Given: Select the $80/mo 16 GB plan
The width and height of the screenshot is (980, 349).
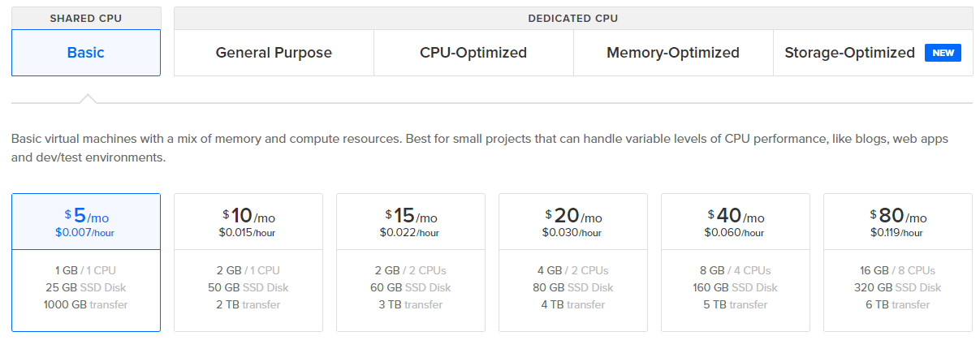Looking at the screenshot, I should (x=898, y=262).
